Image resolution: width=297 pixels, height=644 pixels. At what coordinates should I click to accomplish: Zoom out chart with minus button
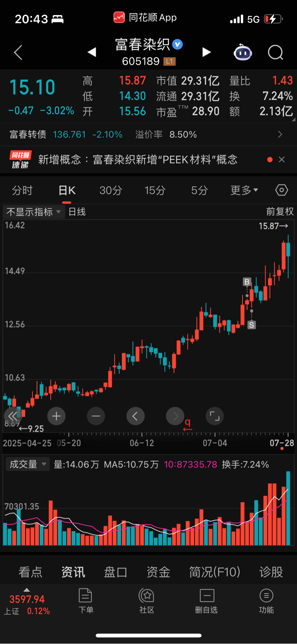tap(96, 416)
